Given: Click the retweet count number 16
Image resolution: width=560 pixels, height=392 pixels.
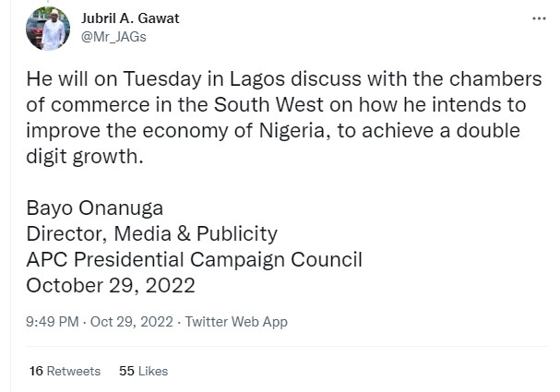Looking at the screenshot, I should [36, 371].
